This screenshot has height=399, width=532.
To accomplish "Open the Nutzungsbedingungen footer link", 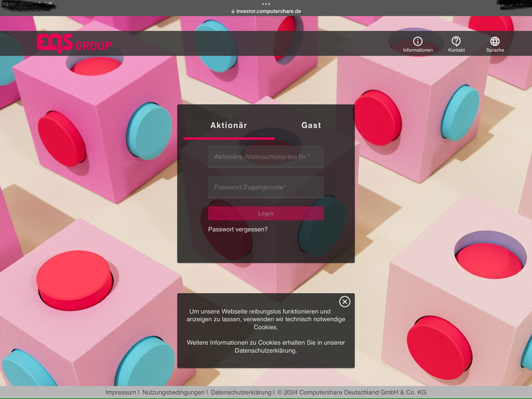I will (x=173, y=392).
